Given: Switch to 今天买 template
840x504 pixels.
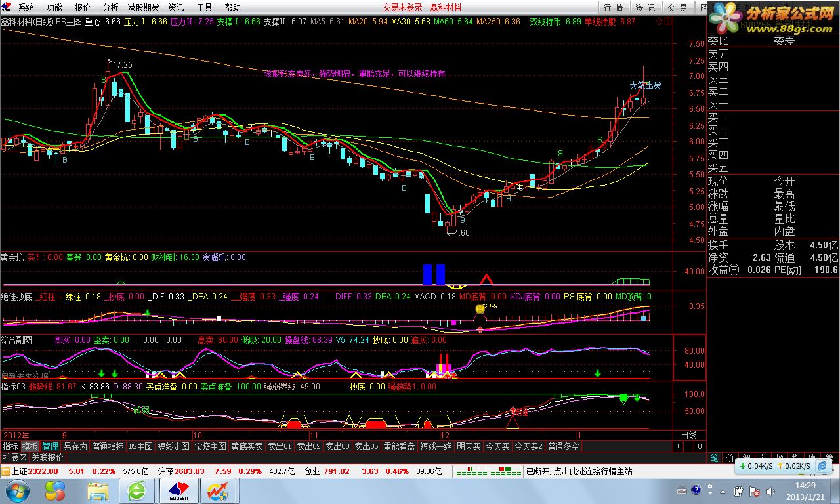Looking at the screenshot, I should 497,446.
